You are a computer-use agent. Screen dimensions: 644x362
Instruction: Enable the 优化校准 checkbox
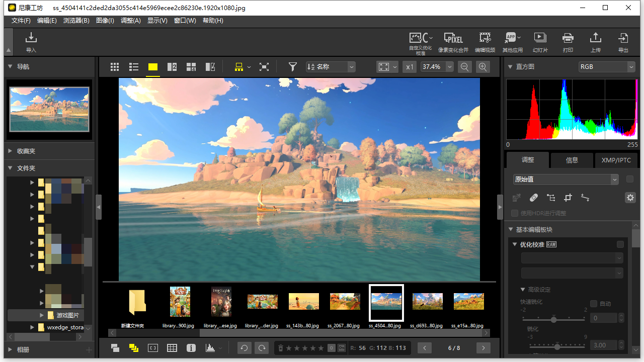(620, 244)
